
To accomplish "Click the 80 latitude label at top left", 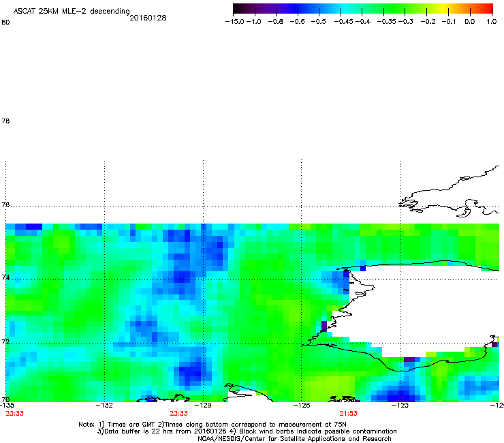I will (5, 22).
